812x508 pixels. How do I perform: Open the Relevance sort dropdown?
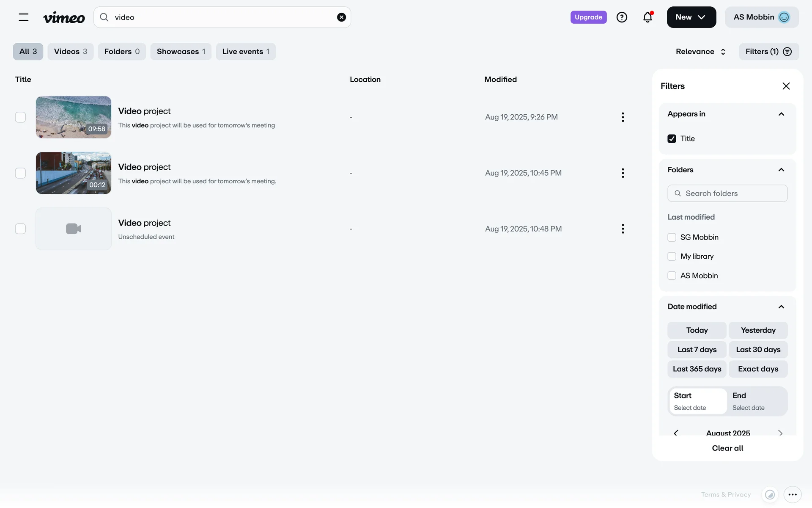coord(700,52)
